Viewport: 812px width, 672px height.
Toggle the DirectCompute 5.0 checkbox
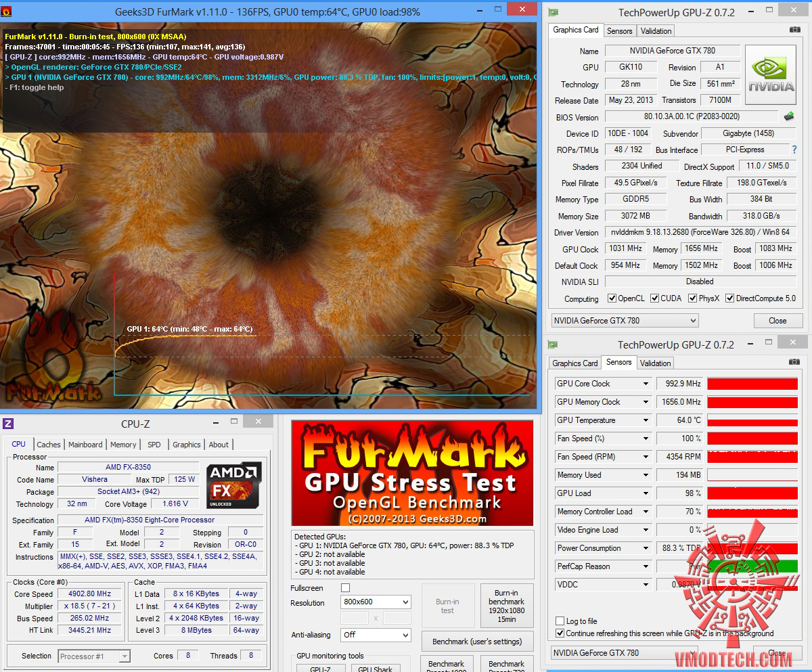click(729, 298)
